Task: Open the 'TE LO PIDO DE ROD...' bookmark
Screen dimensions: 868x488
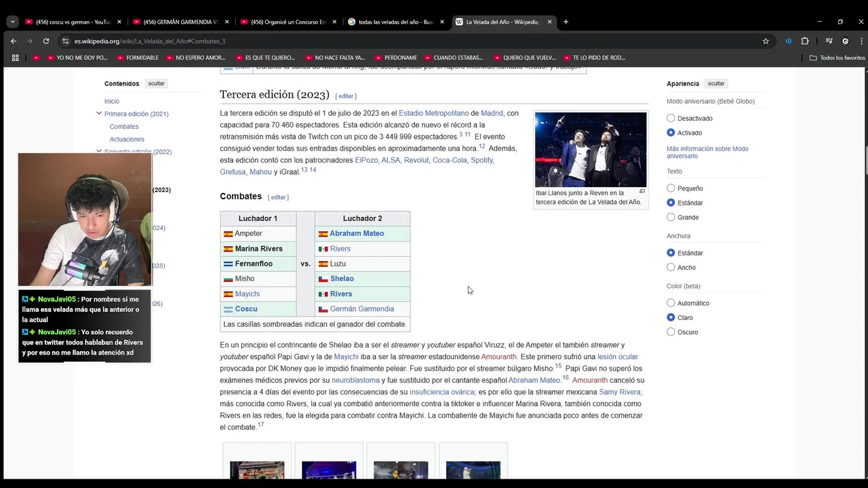Action: tap(594, 58)
